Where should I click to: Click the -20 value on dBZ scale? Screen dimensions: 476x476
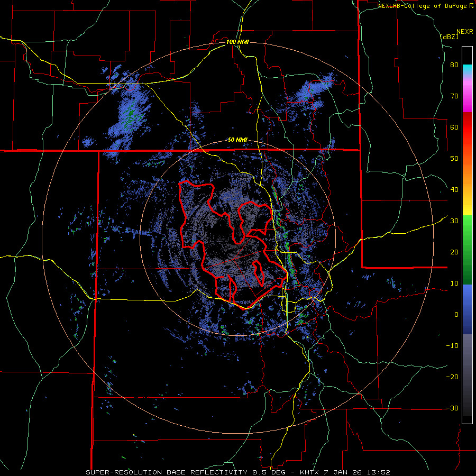click(452, 377)
